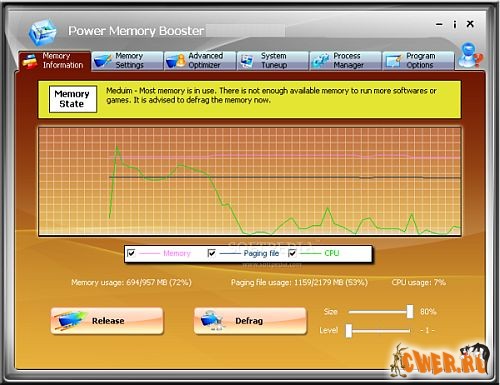
Task: Click the Memory State label box
Action: (73, 99)
